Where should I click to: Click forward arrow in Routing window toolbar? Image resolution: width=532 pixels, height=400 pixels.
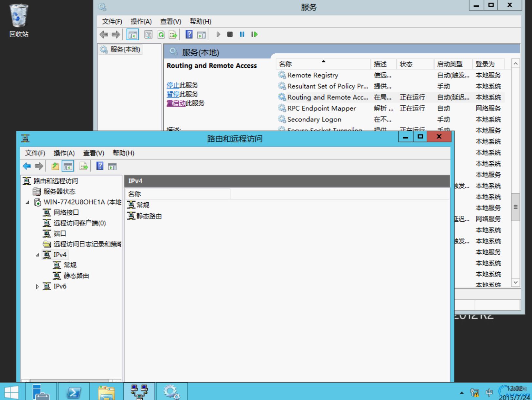pos(39,166)
